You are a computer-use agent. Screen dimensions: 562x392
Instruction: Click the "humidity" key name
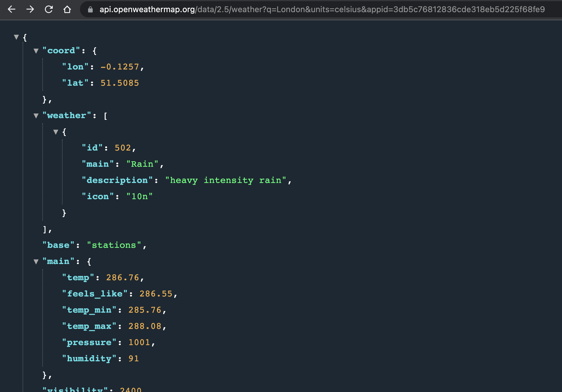pyautogui.click(x=89, y=359)
